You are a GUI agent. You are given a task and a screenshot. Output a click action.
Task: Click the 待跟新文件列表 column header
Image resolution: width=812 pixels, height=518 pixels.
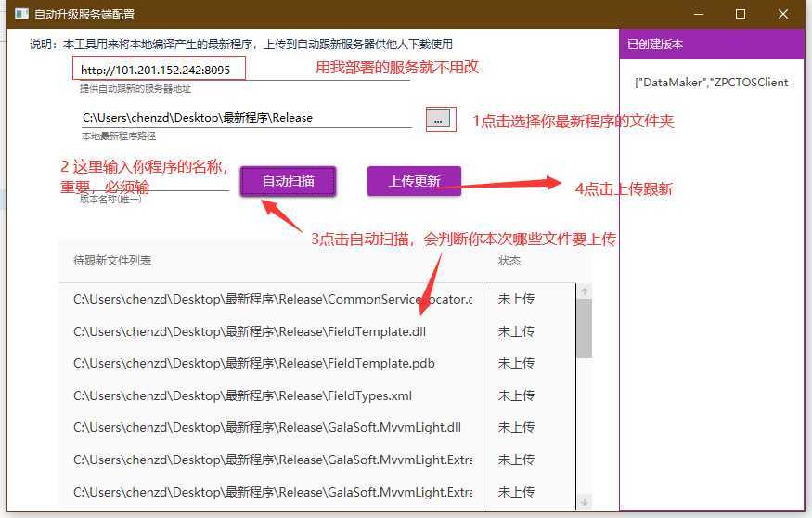[112, 261]
